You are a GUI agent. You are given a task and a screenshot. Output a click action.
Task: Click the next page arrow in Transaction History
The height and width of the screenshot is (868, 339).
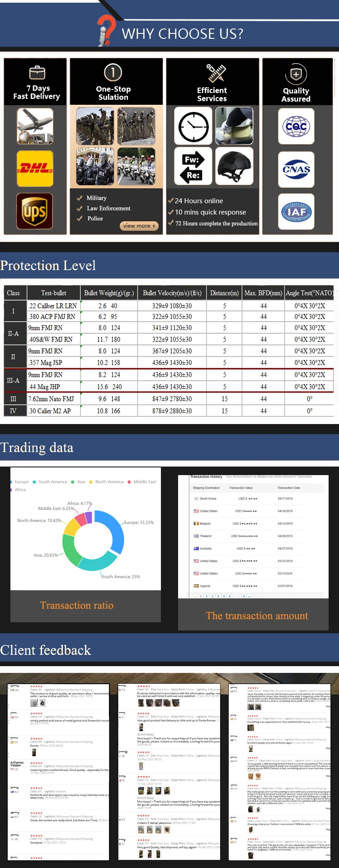[250, 596]
